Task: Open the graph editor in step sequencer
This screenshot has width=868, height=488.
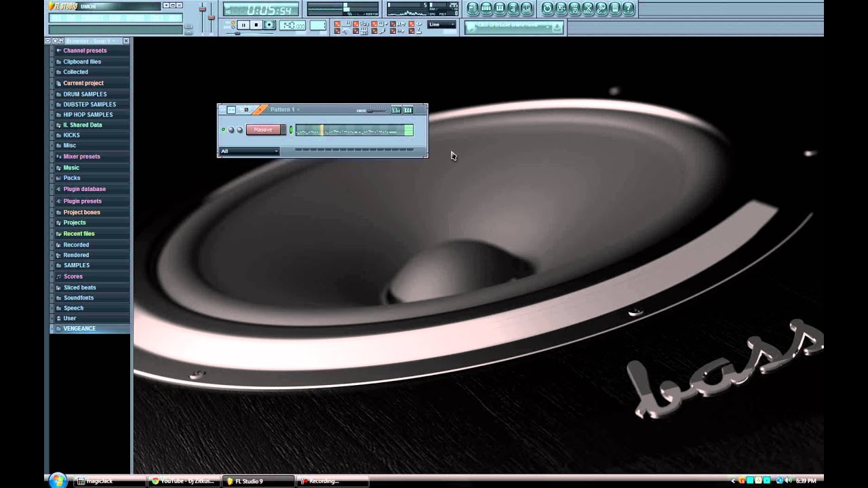Action: pyautogui.click(x=397, y=110)
